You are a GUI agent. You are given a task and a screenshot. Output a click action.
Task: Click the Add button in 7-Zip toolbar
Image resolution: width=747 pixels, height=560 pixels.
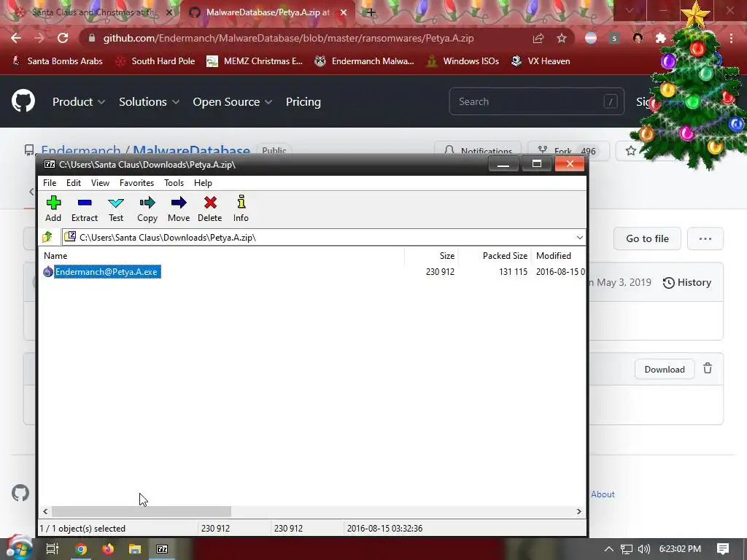53,208
